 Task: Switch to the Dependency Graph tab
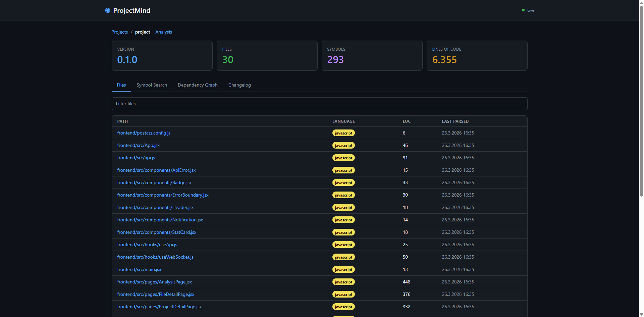198,85
